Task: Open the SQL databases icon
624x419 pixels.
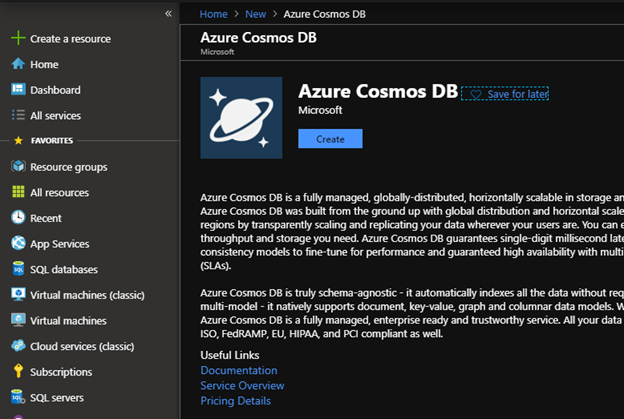Action: tap(17, 269)
